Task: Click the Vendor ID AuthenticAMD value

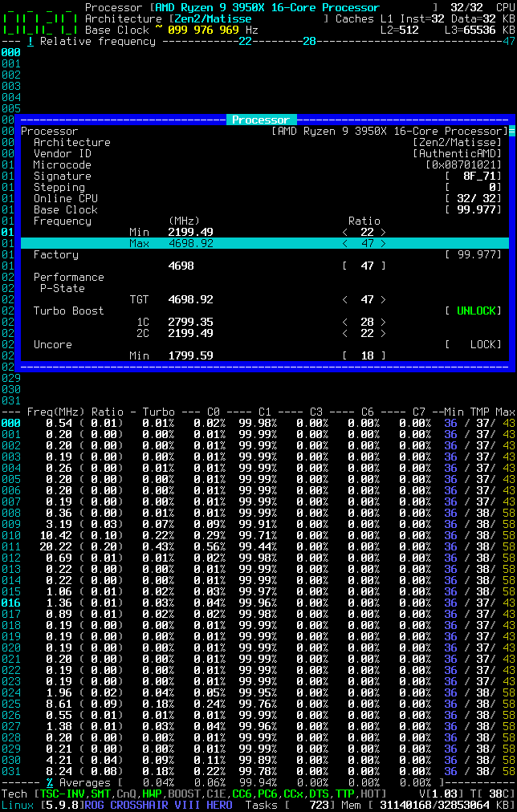Action: [x=458, y=154]
